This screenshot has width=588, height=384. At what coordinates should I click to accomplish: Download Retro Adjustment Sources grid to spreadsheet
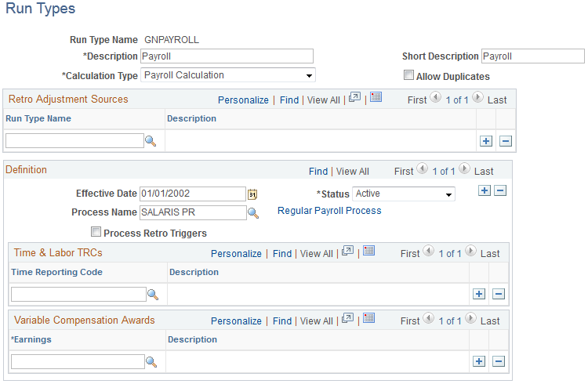pos(376,97)
